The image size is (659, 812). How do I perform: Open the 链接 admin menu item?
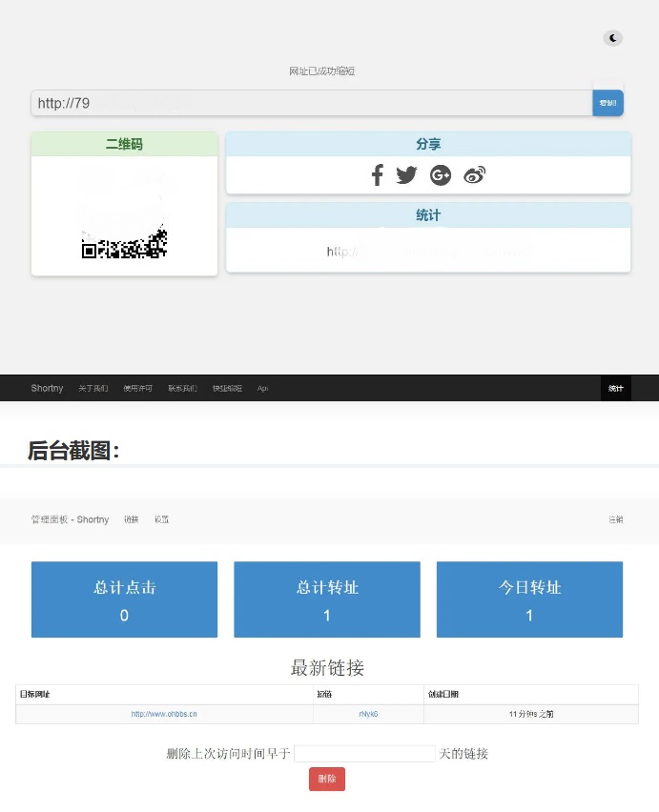[x=131, y=519]
